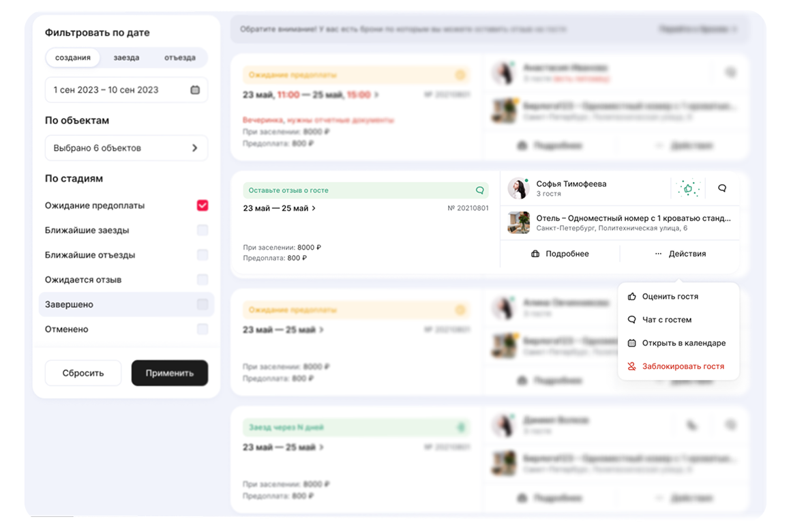The height and width of the screenshot is (532, 791).
Task: Select Чат с гостем menu item
Action: click(666, 320)
